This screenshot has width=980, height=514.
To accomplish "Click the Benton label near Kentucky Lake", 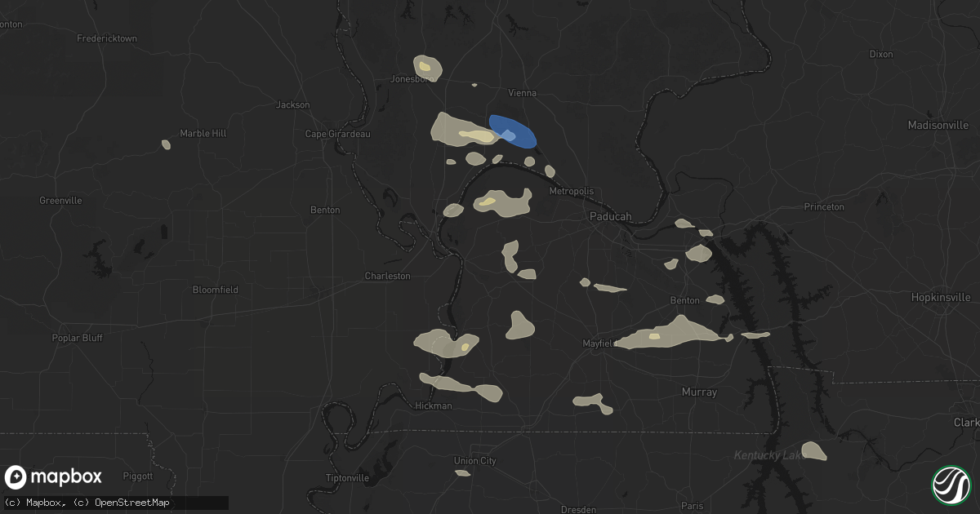I will 684,300.
